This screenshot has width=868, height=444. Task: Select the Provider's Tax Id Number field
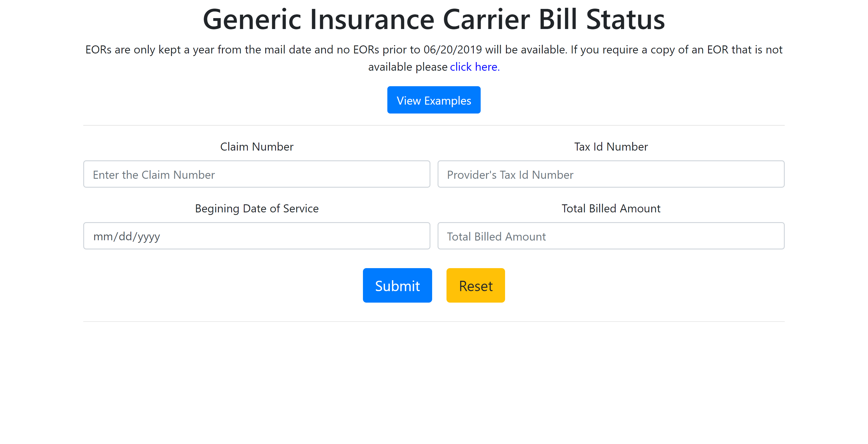(x=611, y=174)
